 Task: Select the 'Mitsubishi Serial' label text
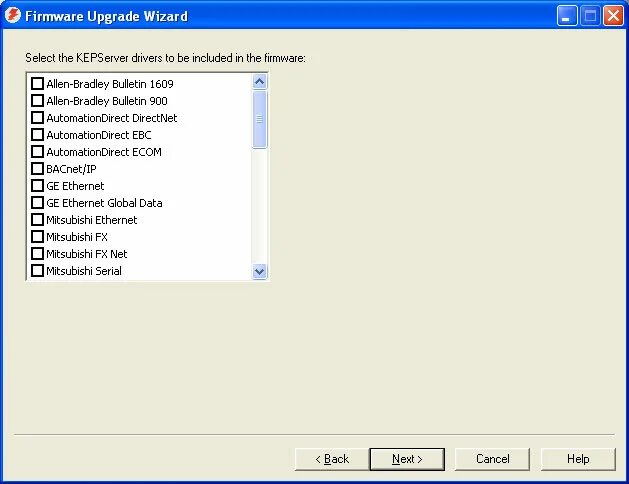[x=84, y=271]
